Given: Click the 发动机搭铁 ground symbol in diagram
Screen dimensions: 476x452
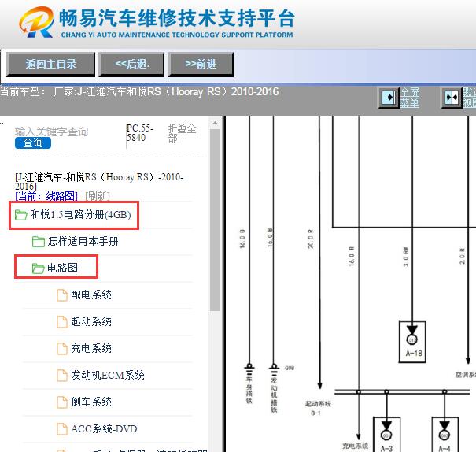Looking at the screenshot, I should click(x=274, y=369).
